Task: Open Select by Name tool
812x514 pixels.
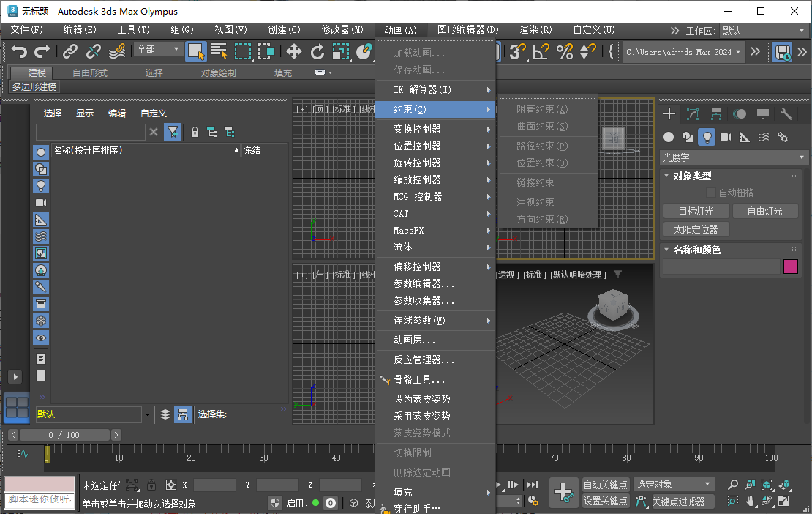Action: click(x=219, y=51)
